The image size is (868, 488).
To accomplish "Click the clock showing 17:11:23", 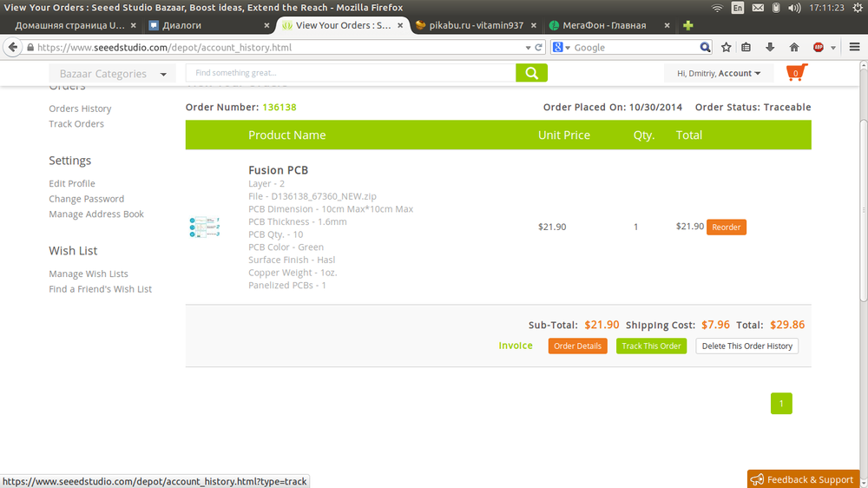I will click(x=826, y=8).
